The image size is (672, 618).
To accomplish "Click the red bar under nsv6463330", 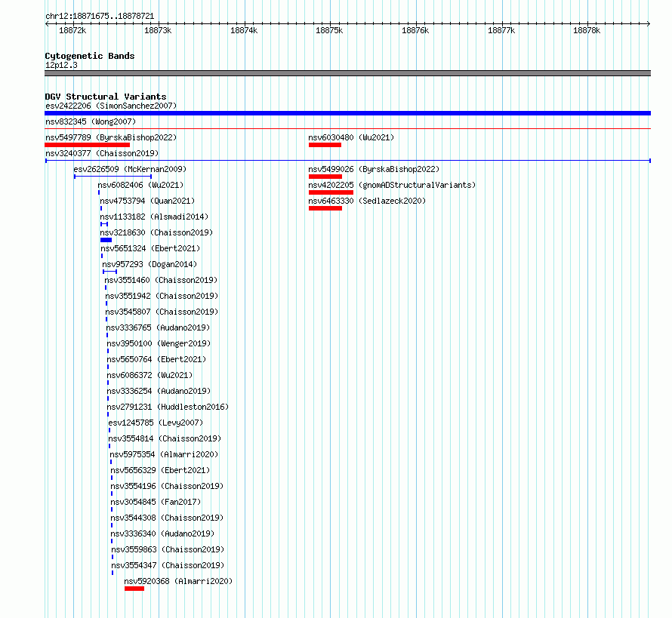I will pyautogui.click(x=325, y=208).
